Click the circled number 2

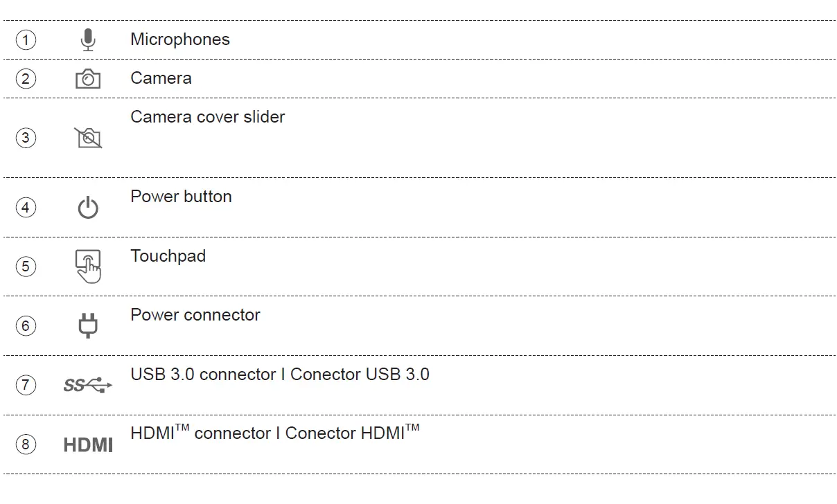26,79
